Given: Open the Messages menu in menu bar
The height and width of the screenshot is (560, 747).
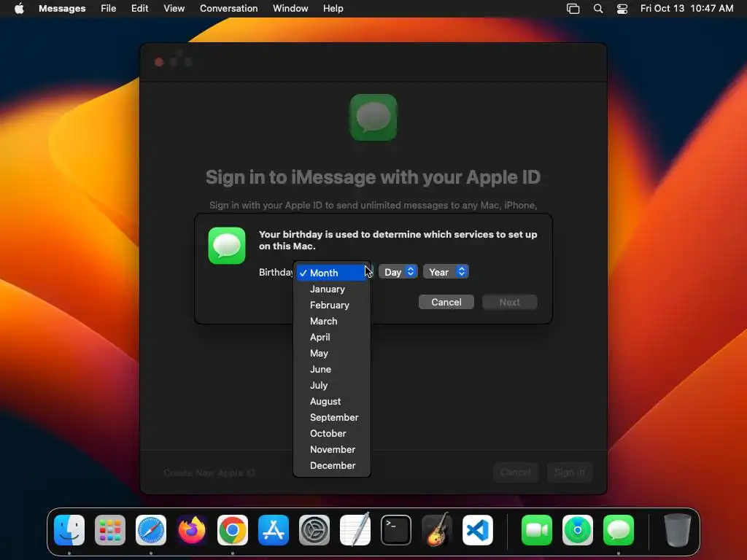Looking at the screenshot, I should click(62, 9).
